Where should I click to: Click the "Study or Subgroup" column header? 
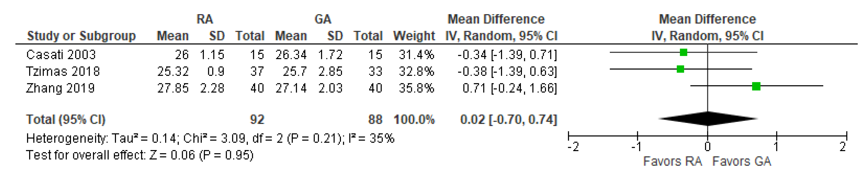coord(81,36)
